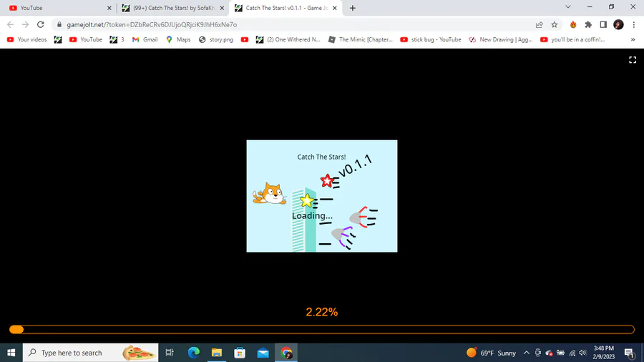The image size is (644, 362).
Task: Open the Meet Now tray icon
Action: 537,353
